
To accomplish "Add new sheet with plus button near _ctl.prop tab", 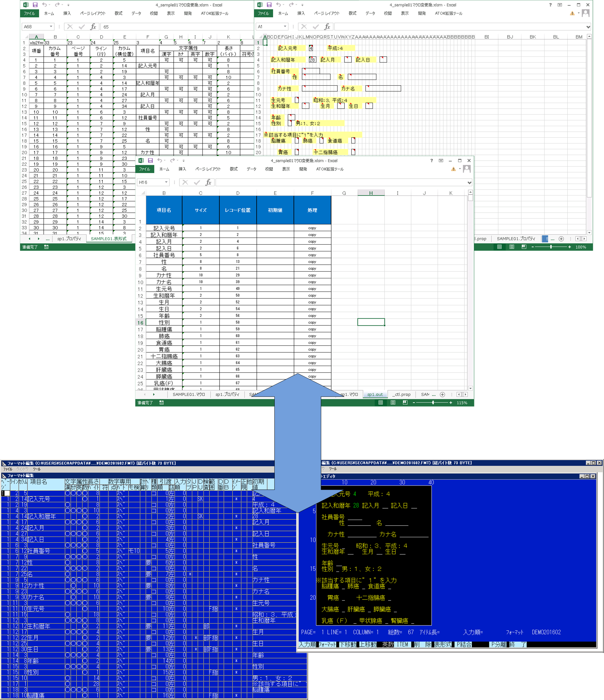I will click(x=442, y=395).
